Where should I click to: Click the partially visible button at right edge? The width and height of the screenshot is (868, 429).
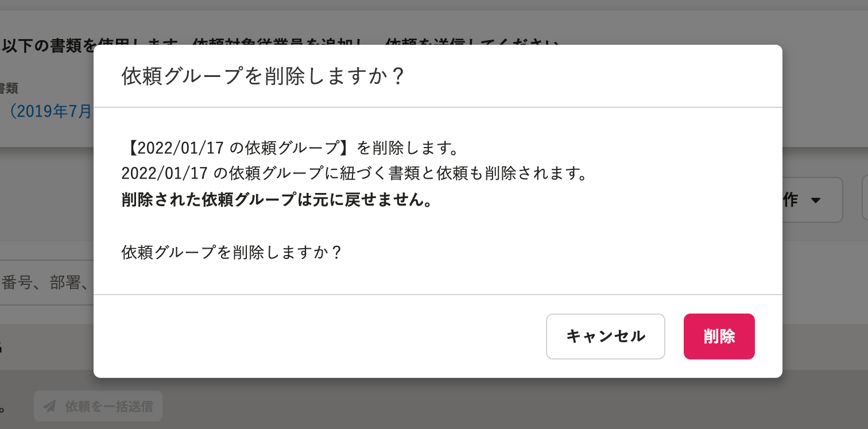[865, 199]
